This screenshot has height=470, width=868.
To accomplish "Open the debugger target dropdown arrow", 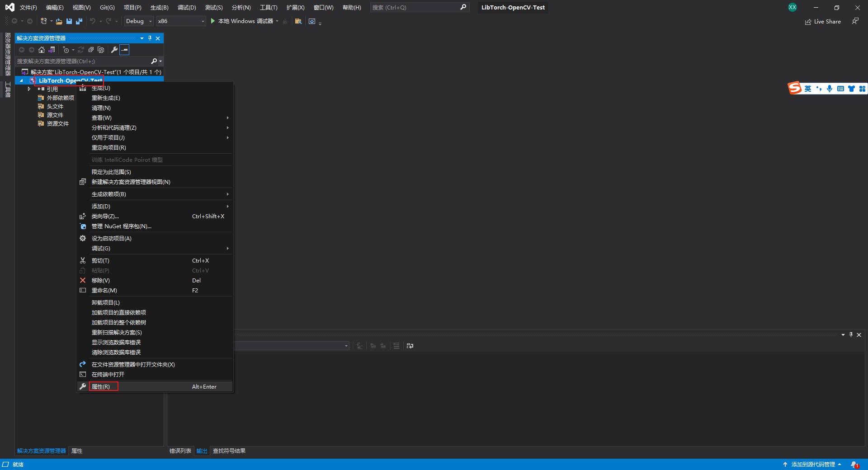I will coord(277,21).
